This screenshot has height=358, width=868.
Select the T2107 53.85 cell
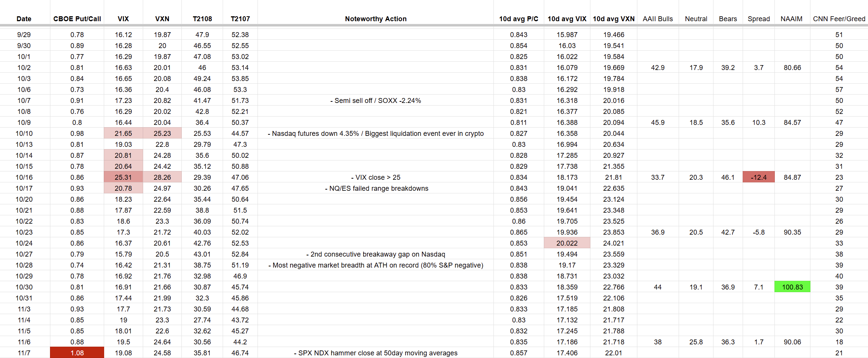tap(240, 78)
